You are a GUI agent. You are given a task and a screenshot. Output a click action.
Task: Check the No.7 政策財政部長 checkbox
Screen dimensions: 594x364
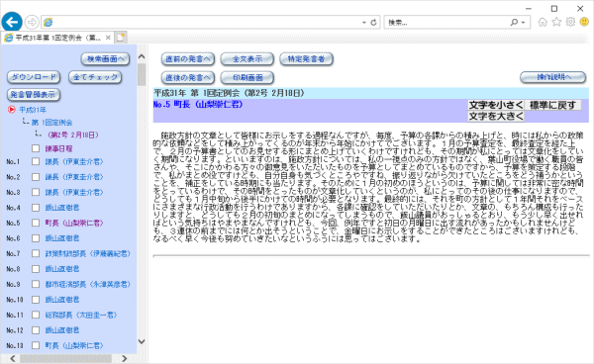(x=36, y=253)
